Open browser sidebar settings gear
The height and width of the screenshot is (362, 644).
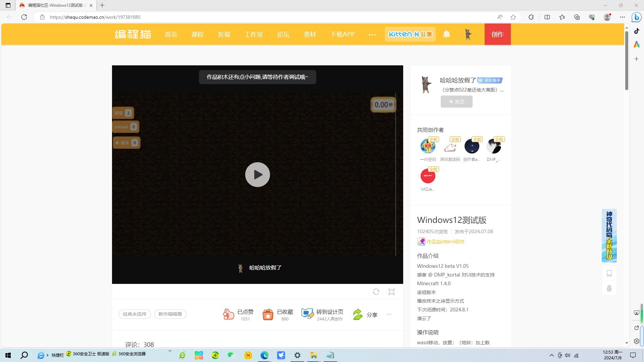[x=637, y=341]
